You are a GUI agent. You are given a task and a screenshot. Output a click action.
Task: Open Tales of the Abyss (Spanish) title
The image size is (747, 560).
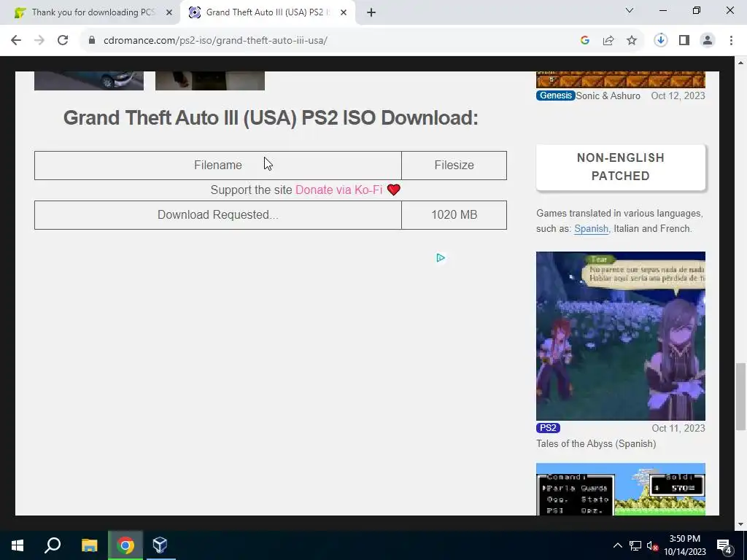click(x=596, y=444)
